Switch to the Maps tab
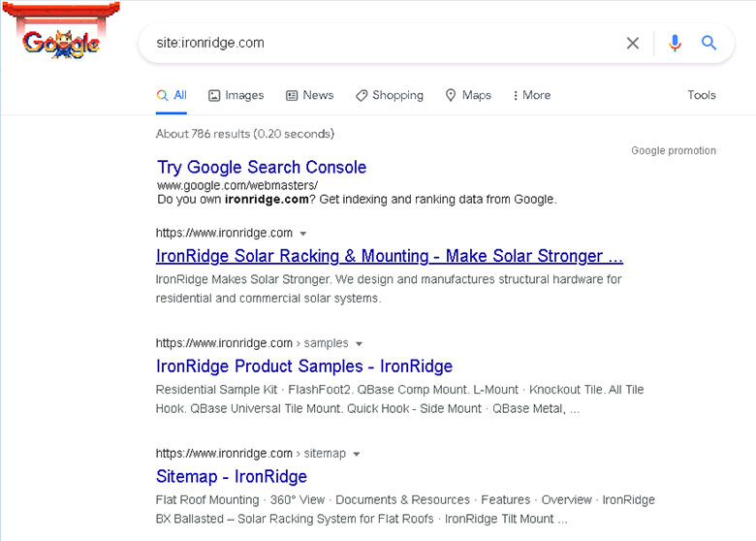 click(468, 95)
